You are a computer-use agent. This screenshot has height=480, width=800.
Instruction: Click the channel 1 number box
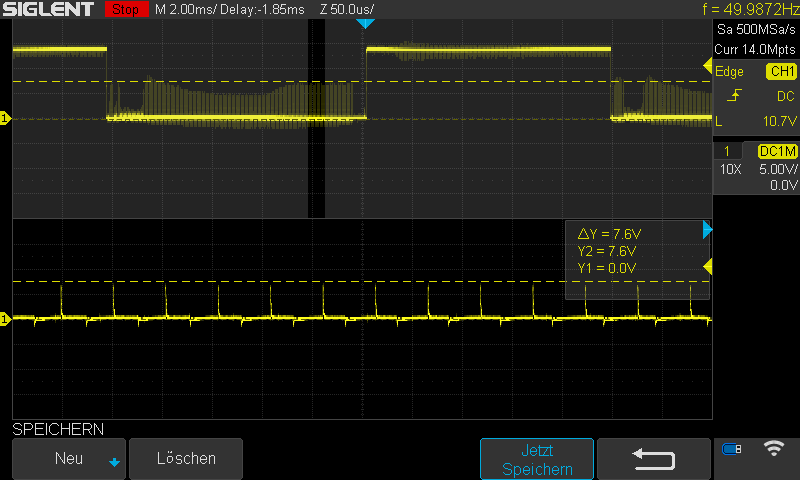click(x=727, y=151)
